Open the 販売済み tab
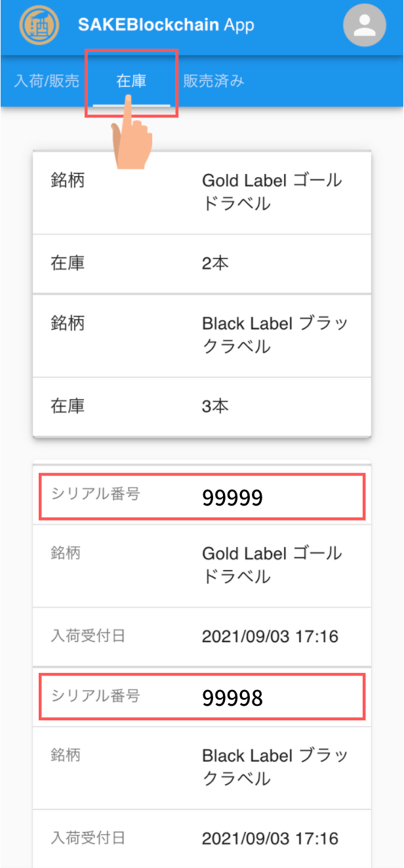Viewport: 404px width, 868px height. (x=214, y=81)
